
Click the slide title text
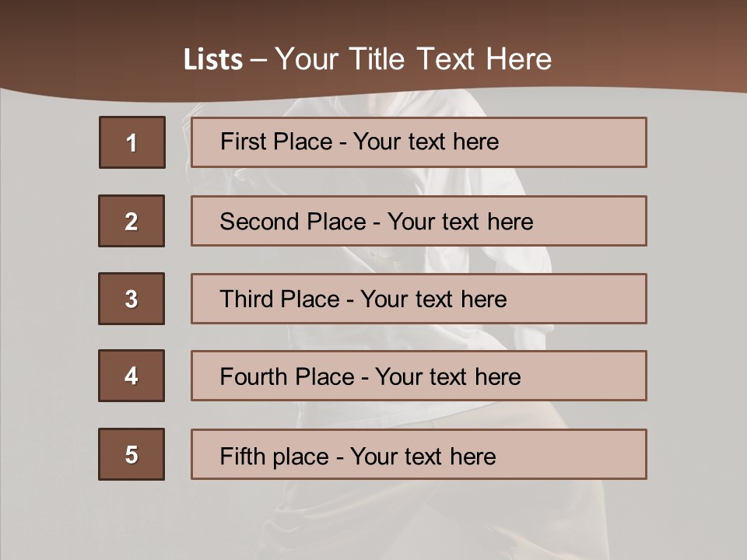click(x=368, y=59)
